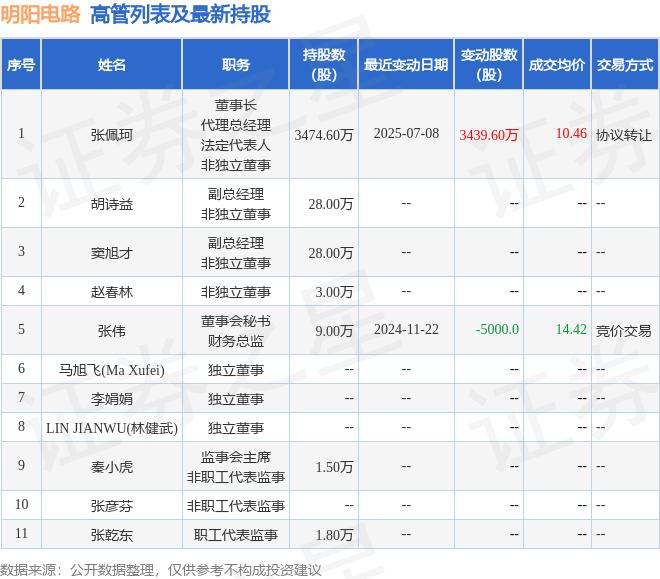
Task: Click the date 2025-07-08
Action: 406,133
